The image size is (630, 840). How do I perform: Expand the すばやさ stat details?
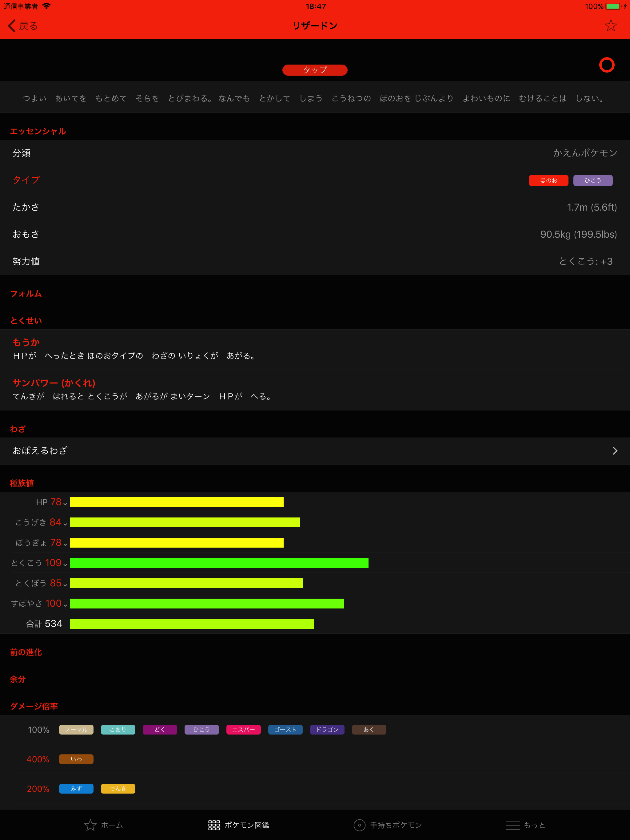point(65,604)
